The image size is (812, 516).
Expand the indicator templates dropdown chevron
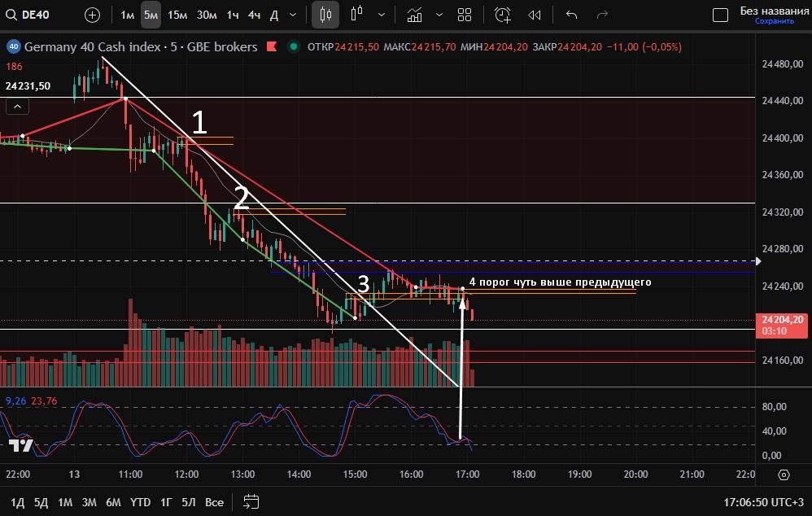(x=439, y=15)
